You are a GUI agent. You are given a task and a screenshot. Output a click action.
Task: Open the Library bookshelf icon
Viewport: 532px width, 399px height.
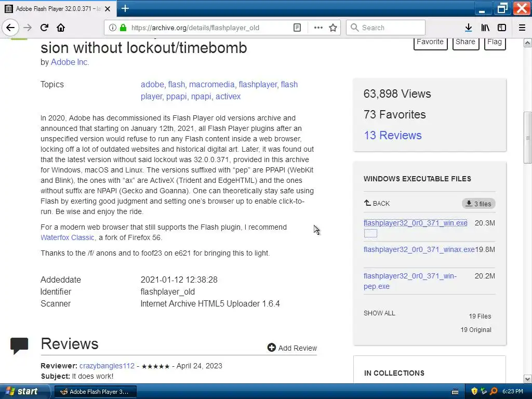(485, 28)
